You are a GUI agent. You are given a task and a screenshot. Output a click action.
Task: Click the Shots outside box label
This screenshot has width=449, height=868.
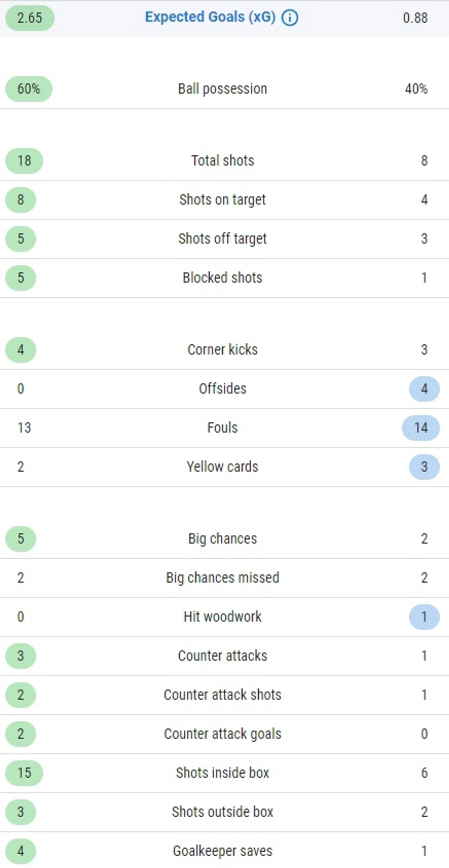click(x=222, y=812)
